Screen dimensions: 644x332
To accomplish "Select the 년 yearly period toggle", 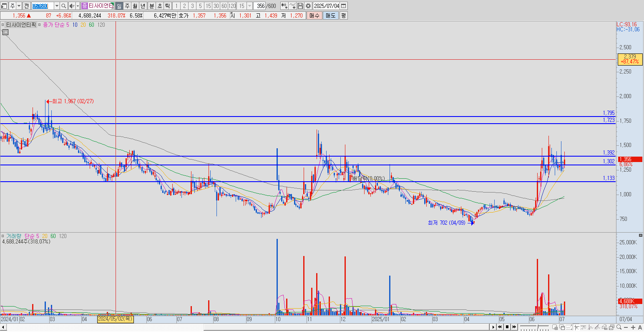I will (x=143, y=6).
